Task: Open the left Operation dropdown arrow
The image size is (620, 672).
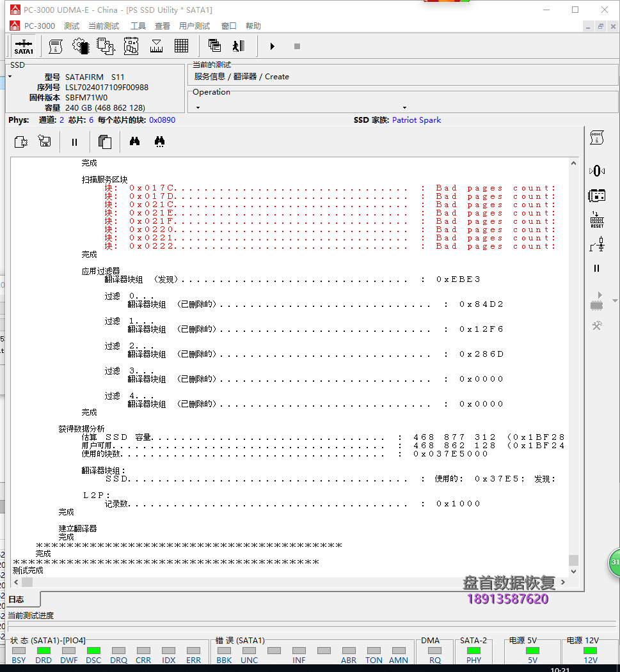Action: [198, 107]
